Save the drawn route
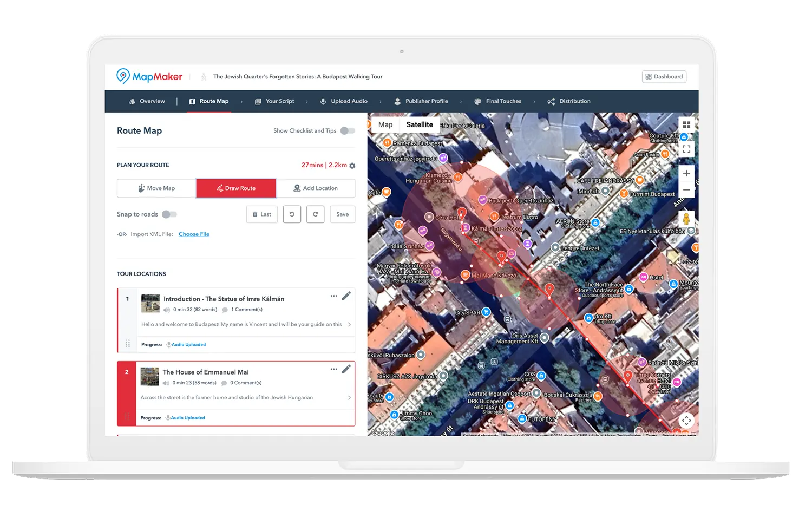 tap(342, 214)
